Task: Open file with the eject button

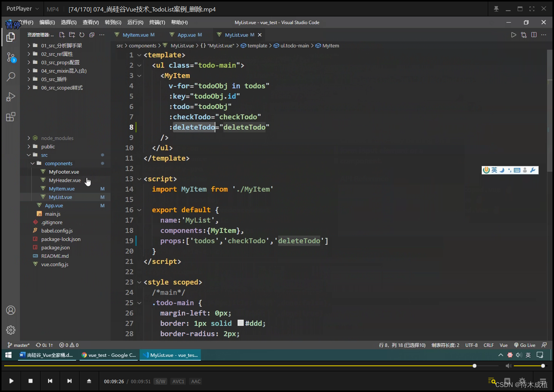Action: click(x=89, y=381)
